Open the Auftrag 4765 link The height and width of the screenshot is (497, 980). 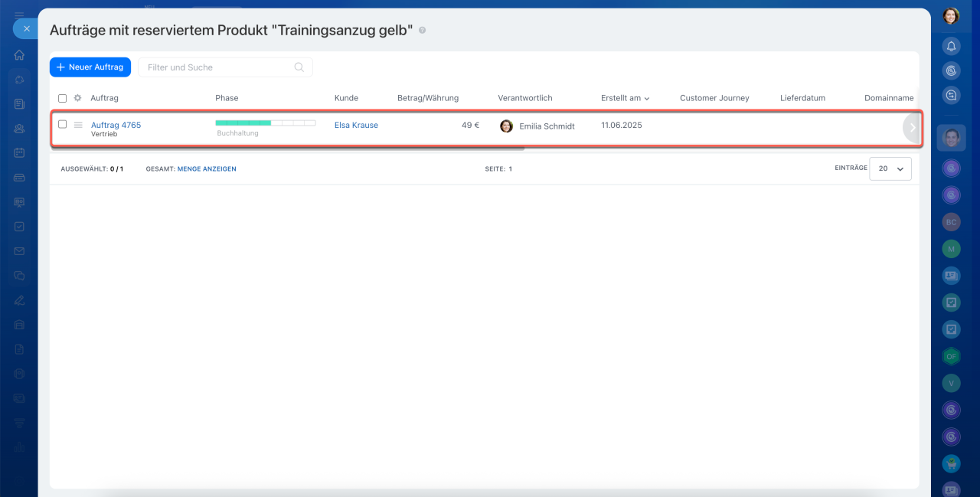pyautogui.click(x=116, y=125)
